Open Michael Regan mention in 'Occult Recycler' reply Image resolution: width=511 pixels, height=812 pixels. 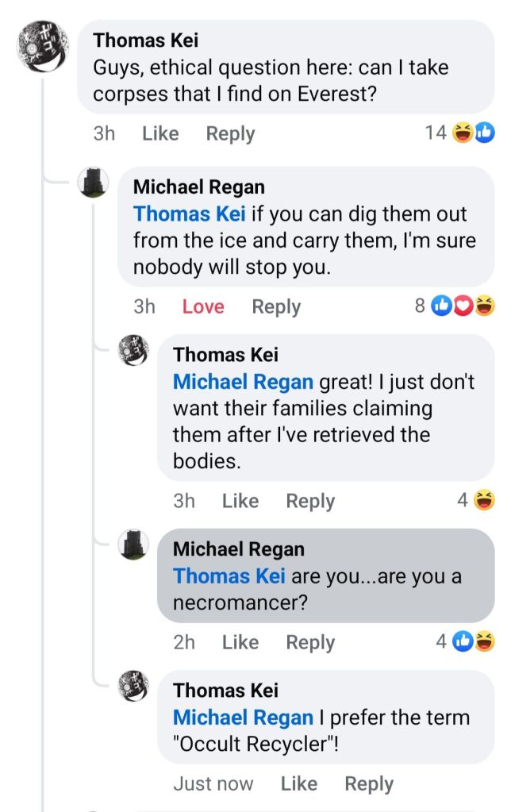243,718
